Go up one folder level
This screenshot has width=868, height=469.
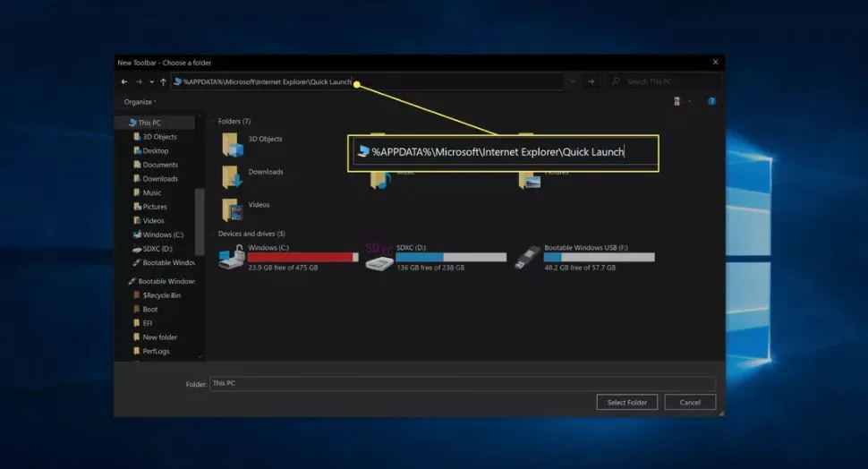point(163,82)
